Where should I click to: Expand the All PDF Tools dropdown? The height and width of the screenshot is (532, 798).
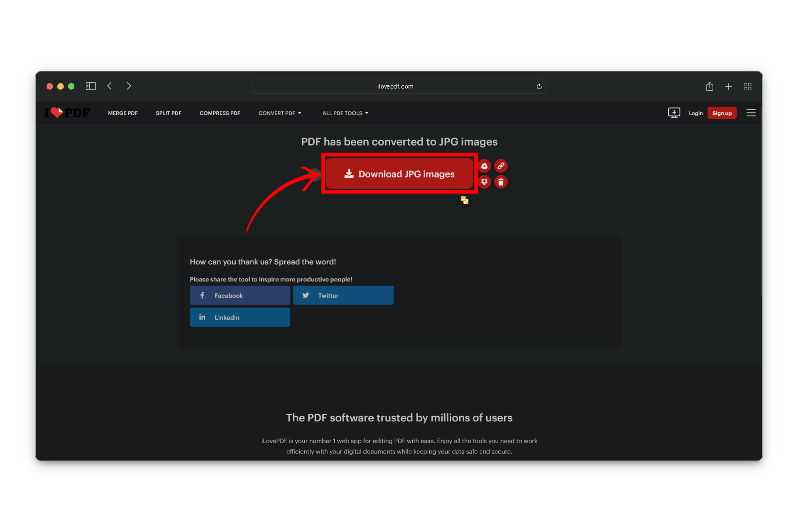[x=345, y=113]
